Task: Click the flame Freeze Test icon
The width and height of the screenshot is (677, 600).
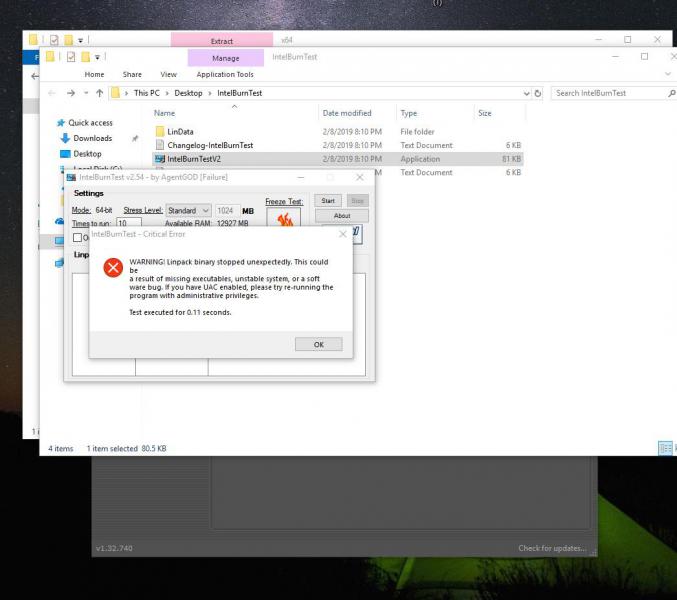Action: pos(283,220)
